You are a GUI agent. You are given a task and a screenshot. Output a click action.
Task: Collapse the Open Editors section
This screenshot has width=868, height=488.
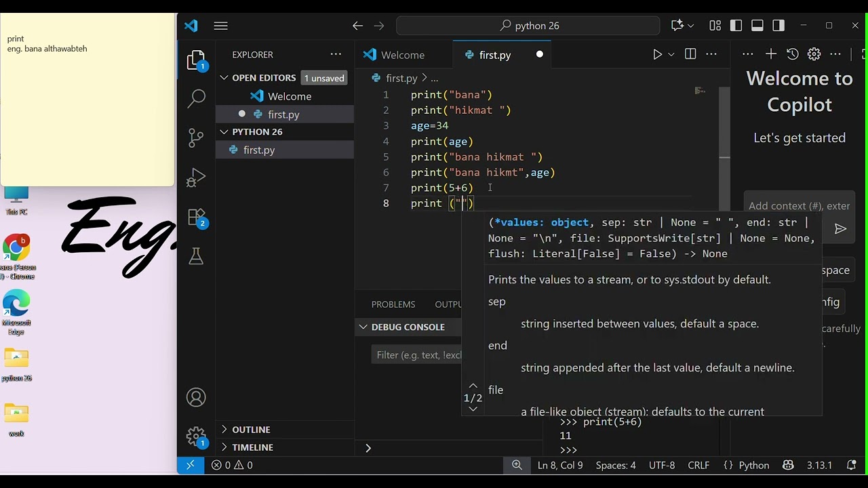(224, 78)
